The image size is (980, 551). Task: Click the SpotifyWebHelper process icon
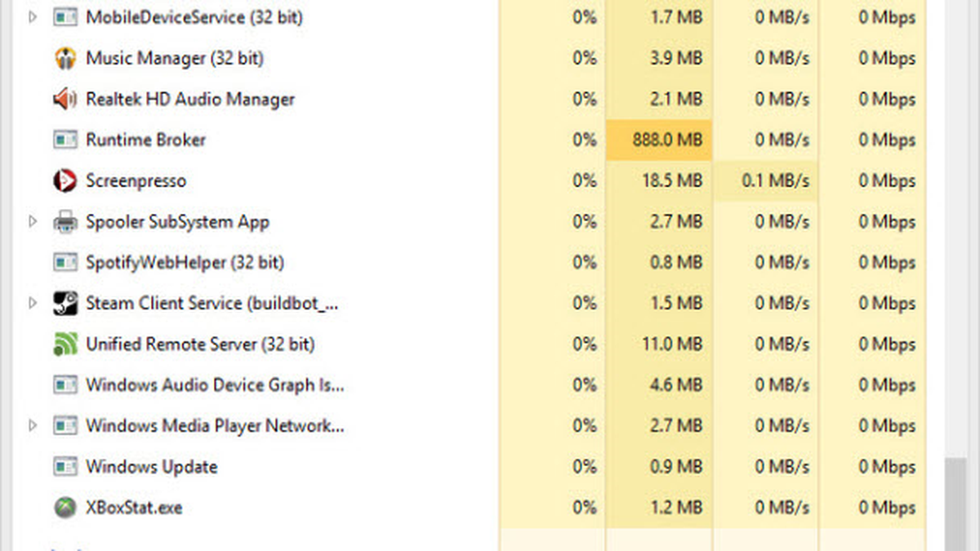pos(65,262)
